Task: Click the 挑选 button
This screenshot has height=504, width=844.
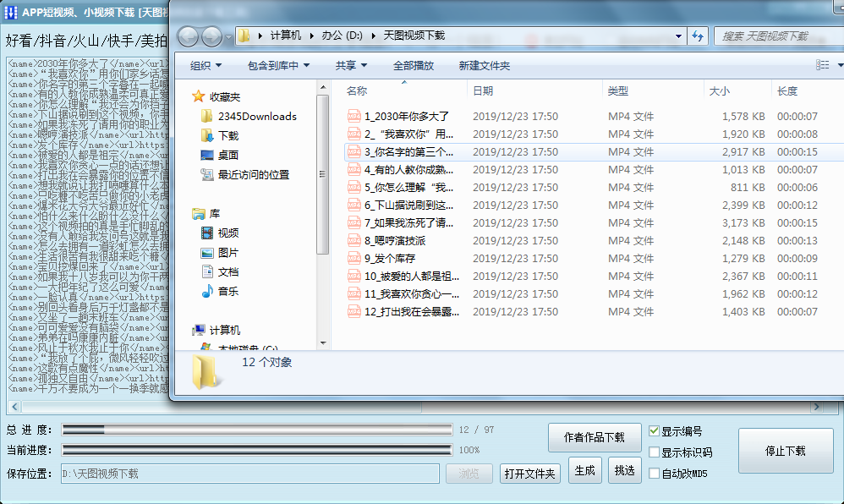Action: 624,470
